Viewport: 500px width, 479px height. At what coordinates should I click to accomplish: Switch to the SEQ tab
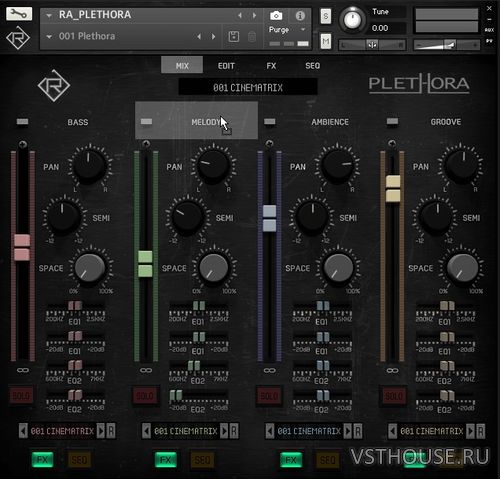(x=313, y=66)
